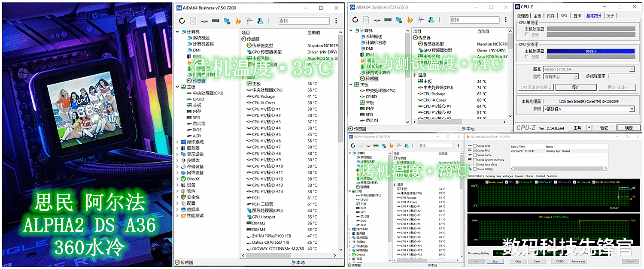Click 查找 search field in idle-temperature AIDA64 window
The height and width of the screenshot is (269, 644).
[304, 21]
